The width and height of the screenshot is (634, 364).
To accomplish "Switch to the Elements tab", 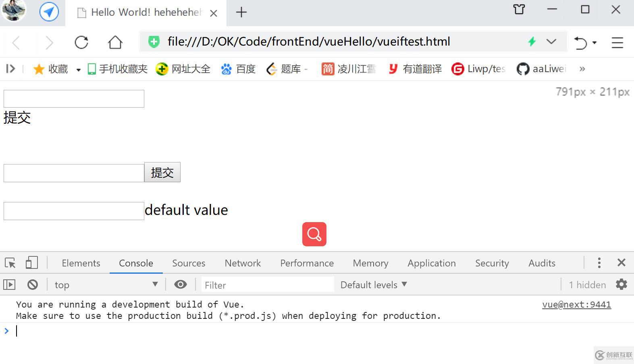I will (x=81, y=263).
